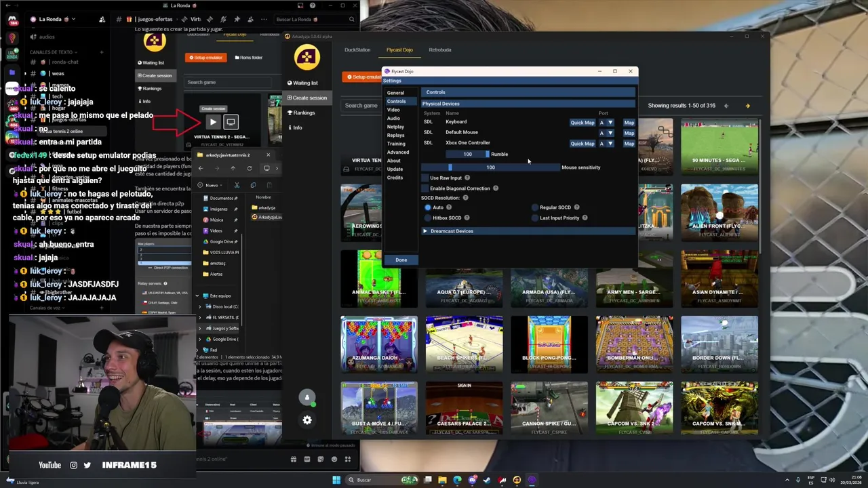868x488 pixels.
Task: Open the Default Mouse port dropdown
Action: 606,133
